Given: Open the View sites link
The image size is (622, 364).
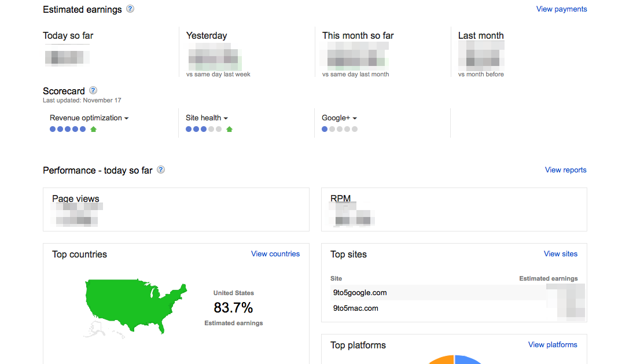Looking at the screenshot, I should pyautogui.click(x=560, y=253).
